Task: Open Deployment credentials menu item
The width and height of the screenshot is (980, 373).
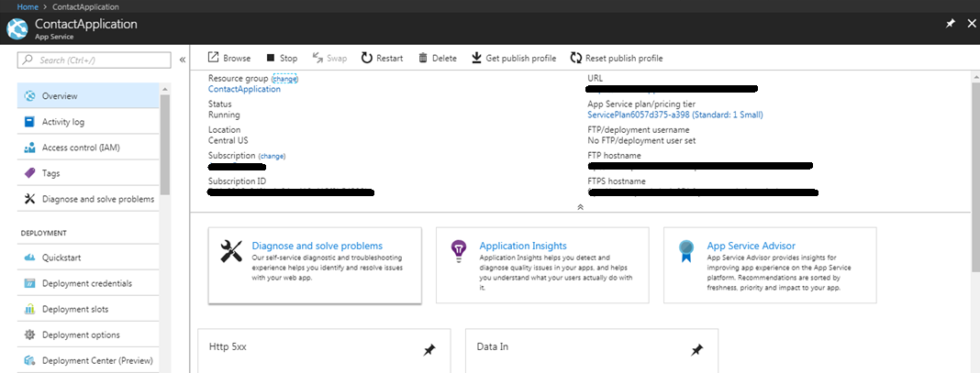Action: (89, 283)
